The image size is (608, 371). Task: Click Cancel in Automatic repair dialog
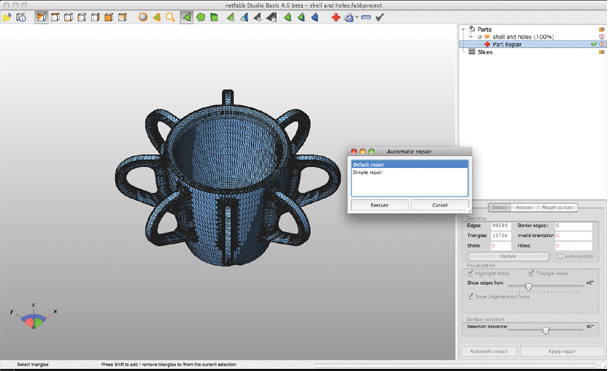(440, 205)
